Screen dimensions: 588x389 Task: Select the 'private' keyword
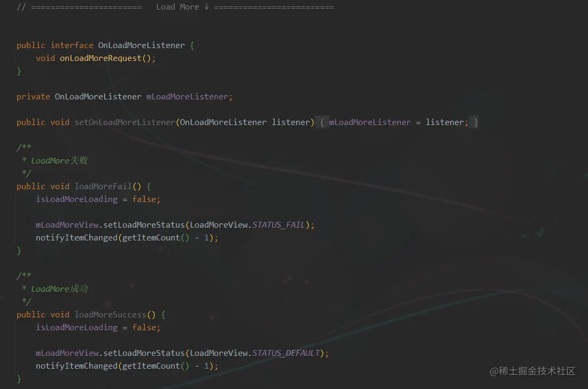tap(33, 97)
